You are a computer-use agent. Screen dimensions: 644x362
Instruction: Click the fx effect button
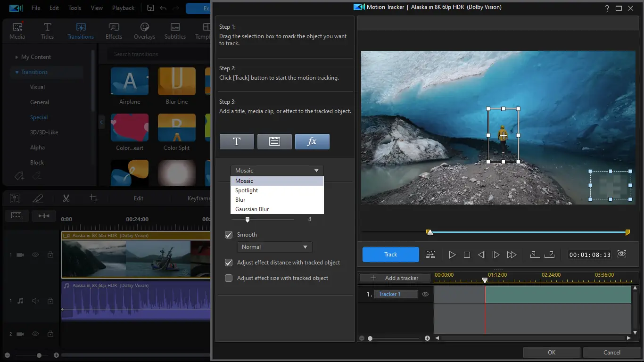[312, 141]
